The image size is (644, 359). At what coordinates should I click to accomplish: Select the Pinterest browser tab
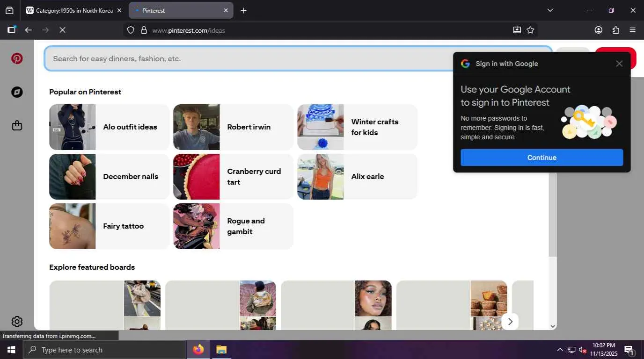tap(180, 10)
